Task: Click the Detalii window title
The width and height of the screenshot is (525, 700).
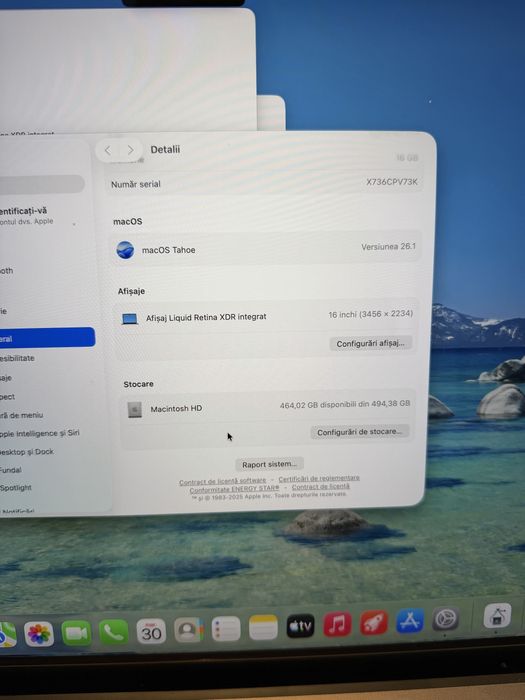Action: tap(165, 150)
